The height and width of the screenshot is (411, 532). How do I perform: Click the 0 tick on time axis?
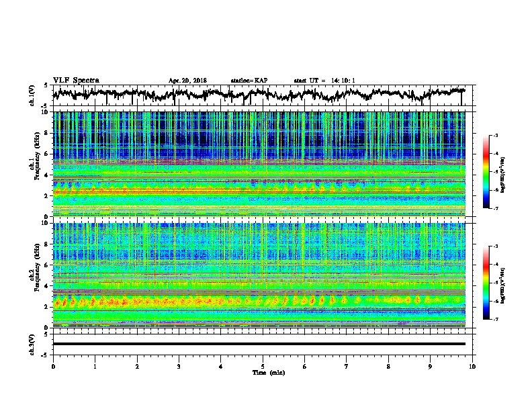[53, 366]
